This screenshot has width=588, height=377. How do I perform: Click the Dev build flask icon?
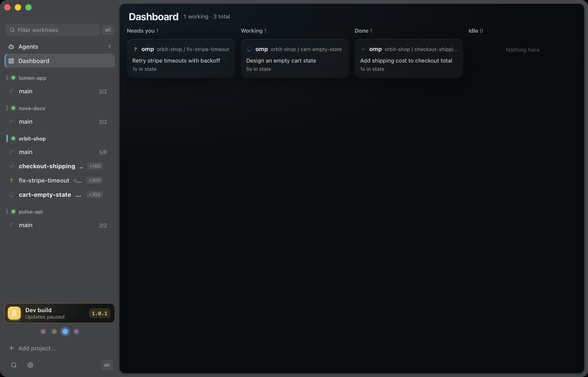(14, 313)
